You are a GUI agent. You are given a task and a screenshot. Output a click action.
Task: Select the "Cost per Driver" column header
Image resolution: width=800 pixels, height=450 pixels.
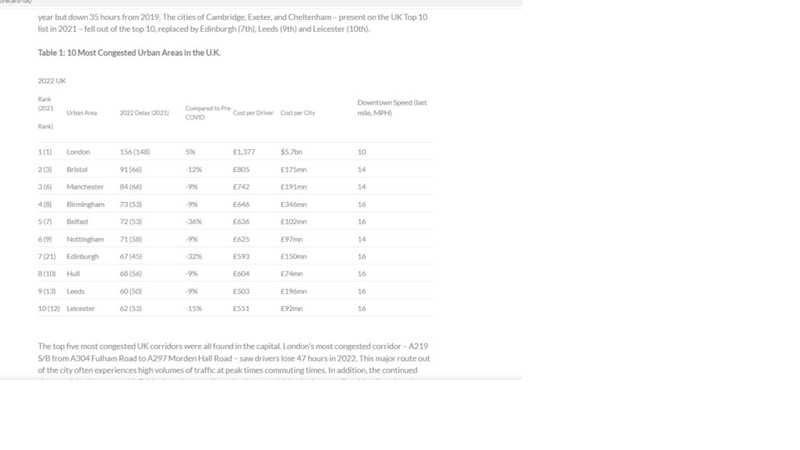point(254,113)
